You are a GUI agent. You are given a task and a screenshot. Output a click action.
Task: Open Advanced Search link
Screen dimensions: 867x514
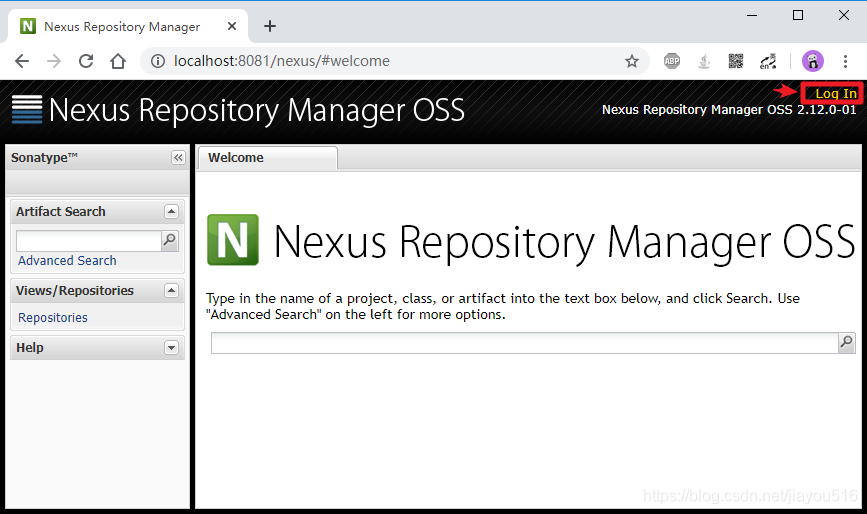[x=67, y=261]
